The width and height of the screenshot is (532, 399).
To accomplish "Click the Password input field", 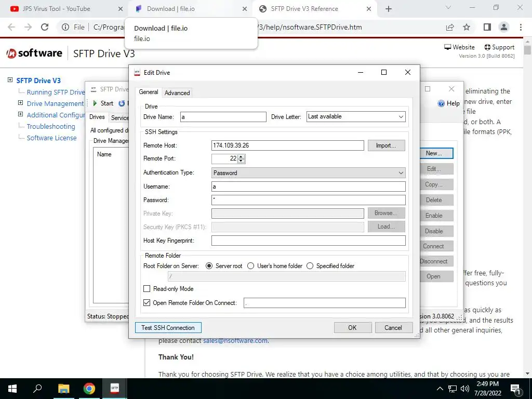I will pos(308,200).
